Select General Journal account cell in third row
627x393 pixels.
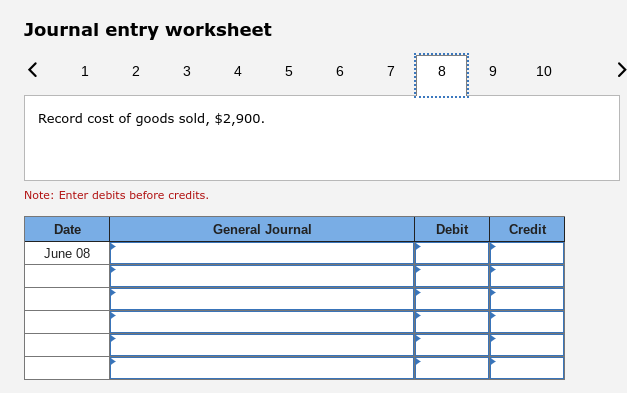(x=262, y=299)
